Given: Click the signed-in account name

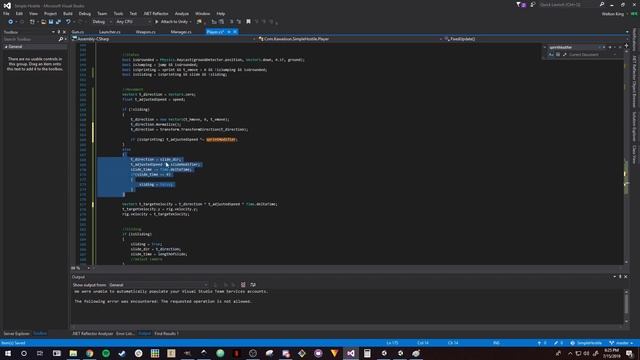Looking at the screenshot, I should [x=613, y=13].
